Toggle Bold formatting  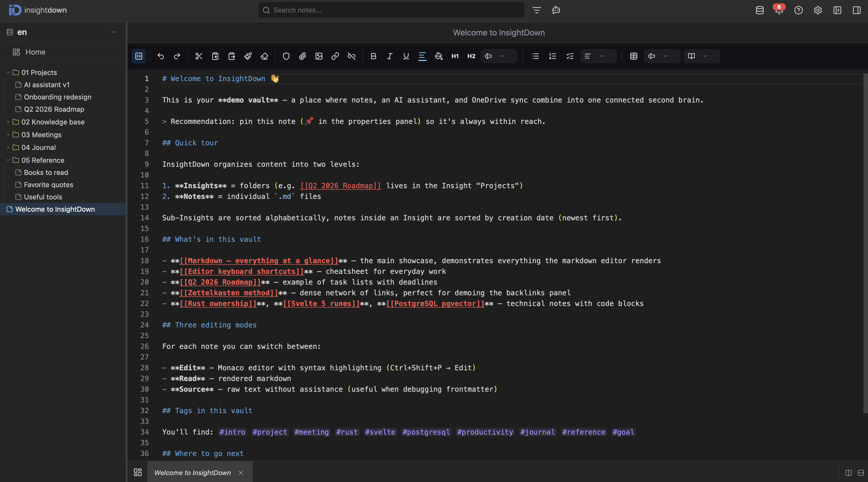tap(373, 56)
